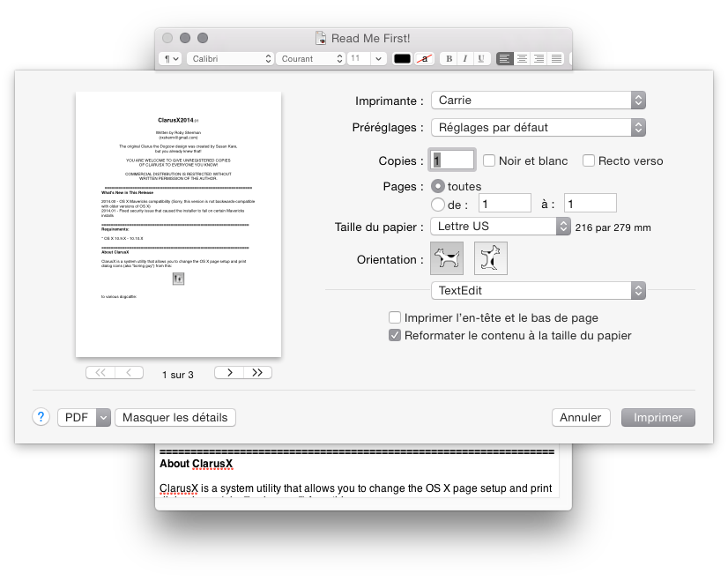Click the Annuler button
Screen dimensions: 728x581
581,418
